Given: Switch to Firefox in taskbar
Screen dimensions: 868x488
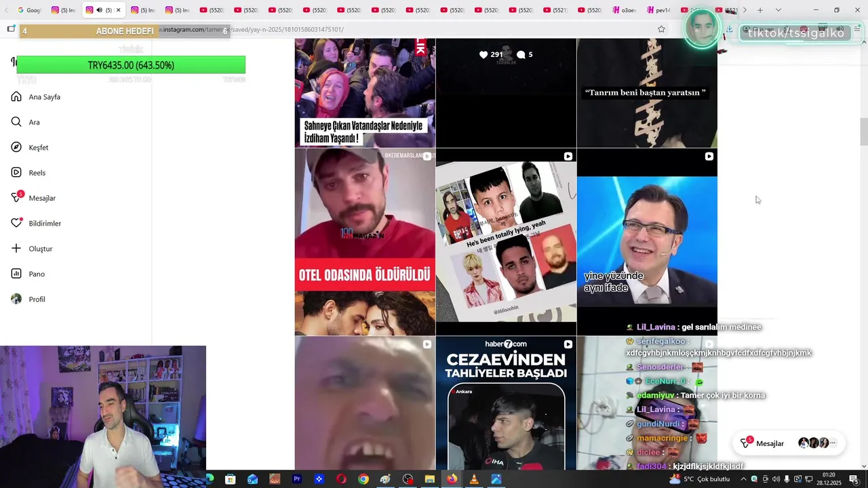Looking at the screenshot, I should coord(452,479).
